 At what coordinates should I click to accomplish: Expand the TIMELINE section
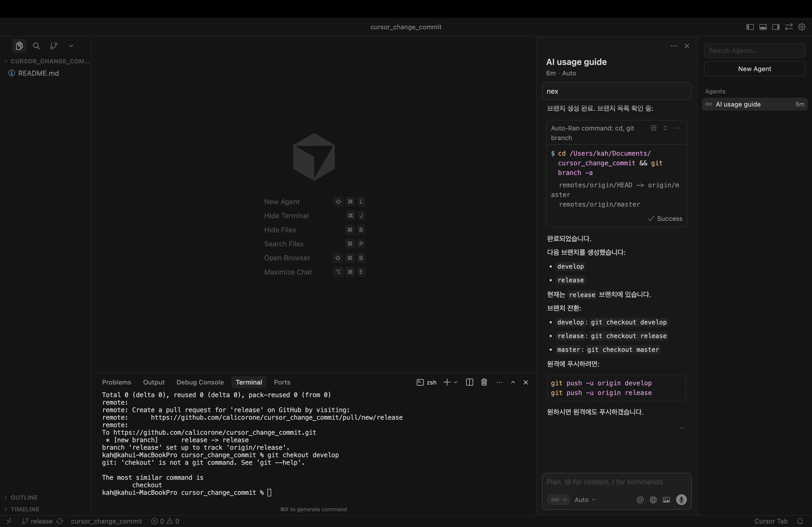coord(24,509)
